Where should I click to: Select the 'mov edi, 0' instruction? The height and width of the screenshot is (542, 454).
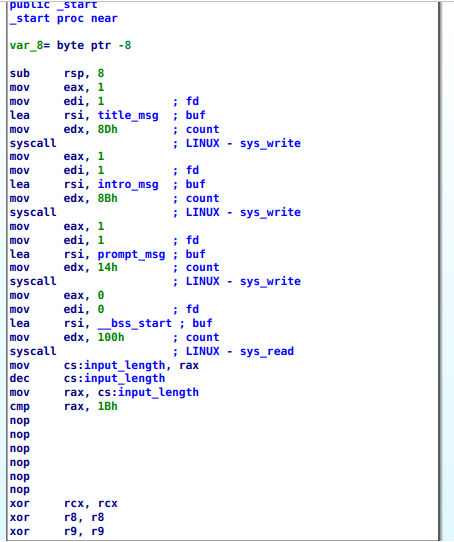[57, 309]
